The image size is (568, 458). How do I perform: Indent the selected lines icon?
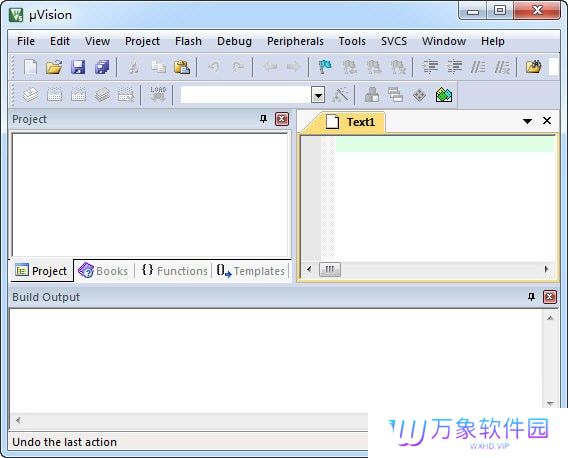[431, 67]
